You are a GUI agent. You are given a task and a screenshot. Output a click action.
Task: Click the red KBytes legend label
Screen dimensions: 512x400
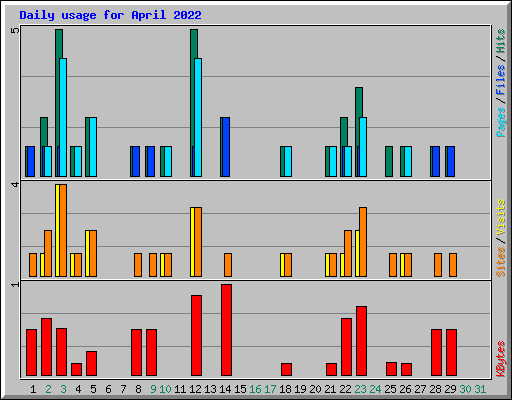501,359
